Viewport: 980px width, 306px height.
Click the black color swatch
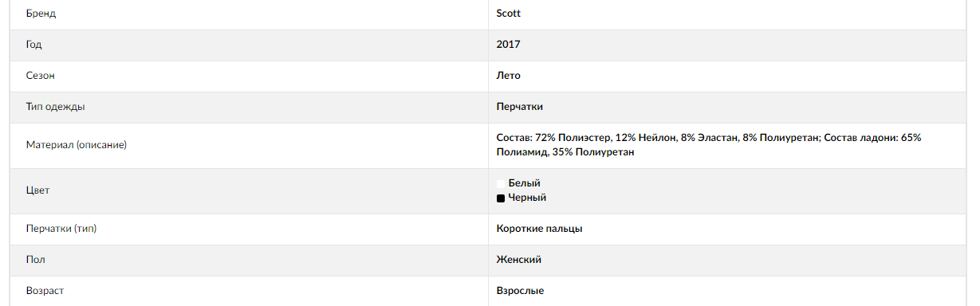point(501,198)
